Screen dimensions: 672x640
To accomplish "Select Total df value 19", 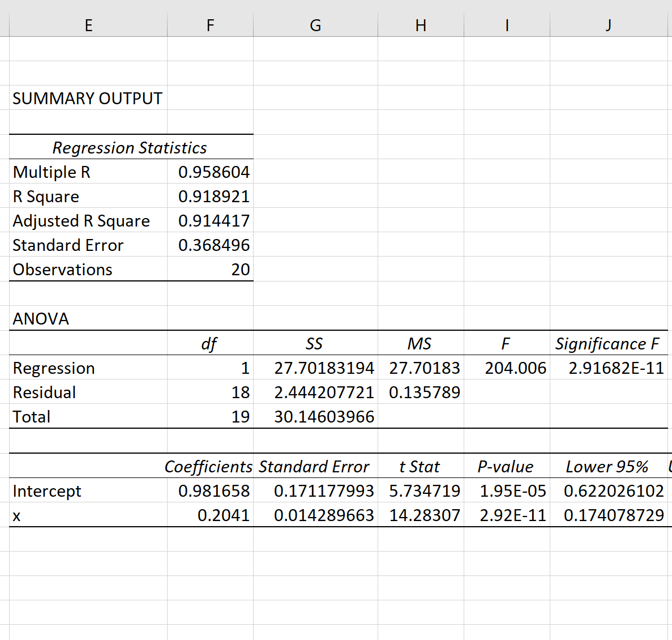I will pyautogui.click(x=210, y=417).
